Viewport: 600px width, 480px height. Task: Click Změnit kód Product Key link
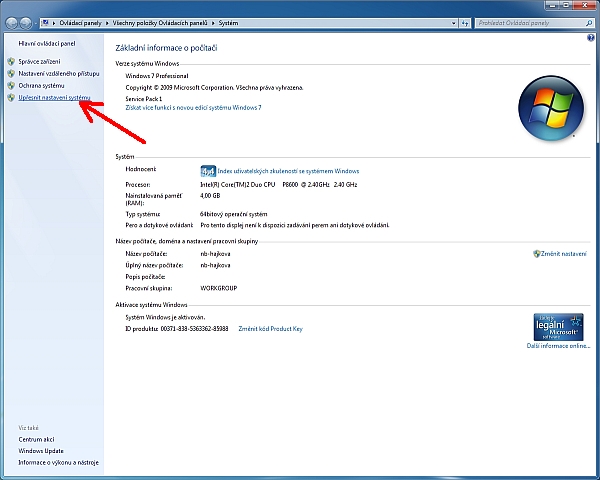pyautogui.click(x=270, y=328)
